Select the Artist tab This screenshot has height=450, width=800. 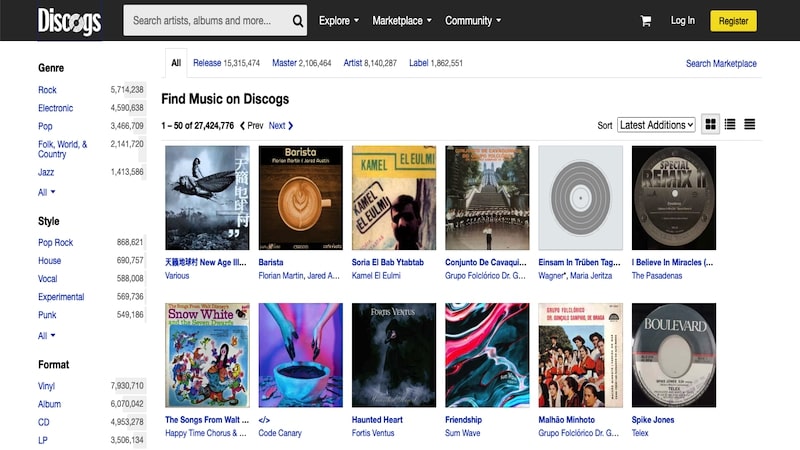pos(370,63)
